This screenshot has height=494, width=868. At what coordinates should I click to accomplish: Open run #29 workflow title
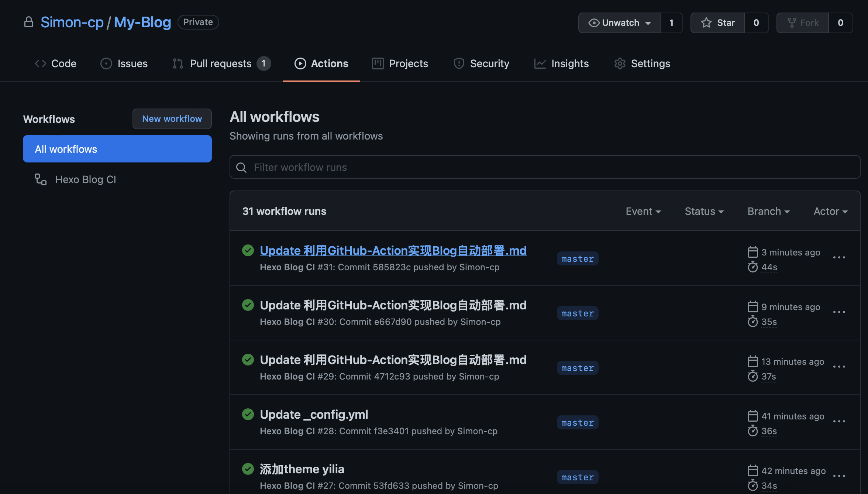click(x=393, y=360)
